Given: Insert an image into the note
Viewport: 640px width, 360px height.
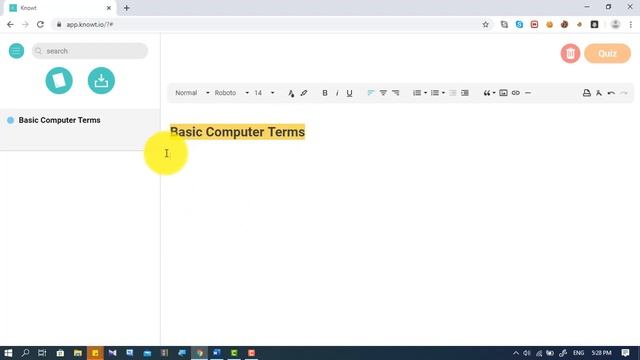Looking at the screenshot, I should (503, 93).
